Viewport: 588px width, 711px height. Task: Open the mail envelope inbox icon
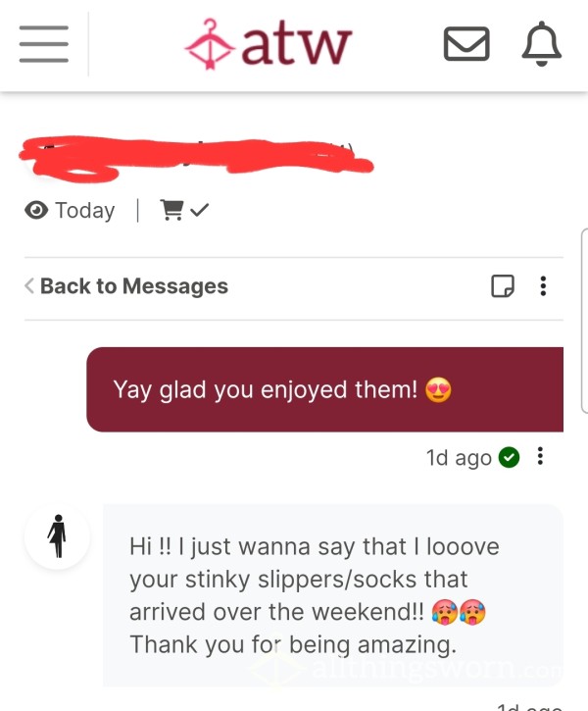pyautogui.click(x=466, y=44)
